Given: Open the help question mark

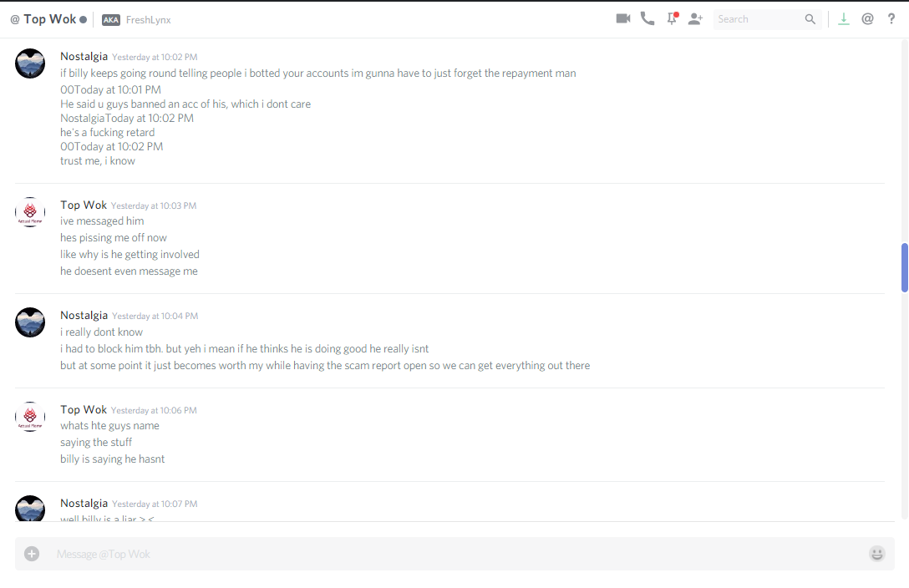Looking at the screenshot, I should pyautogui.click(x=891, y=19).
